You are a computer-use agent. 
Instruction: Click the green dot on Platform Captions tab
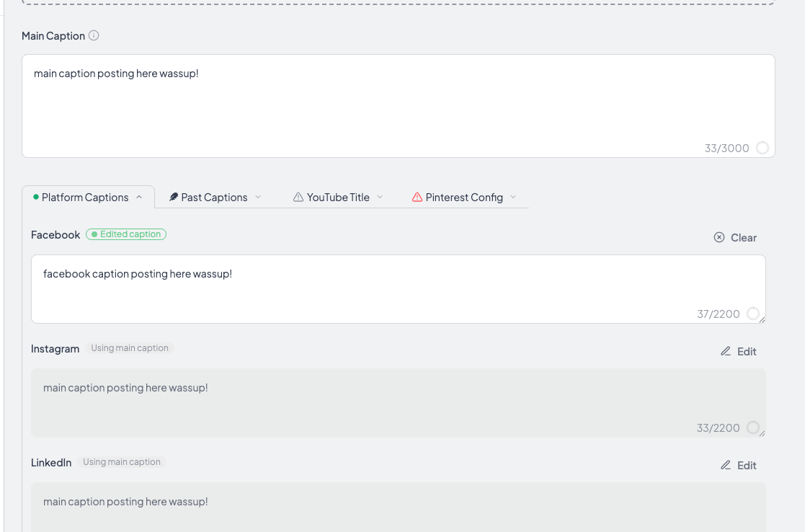[x=36, y=197]
